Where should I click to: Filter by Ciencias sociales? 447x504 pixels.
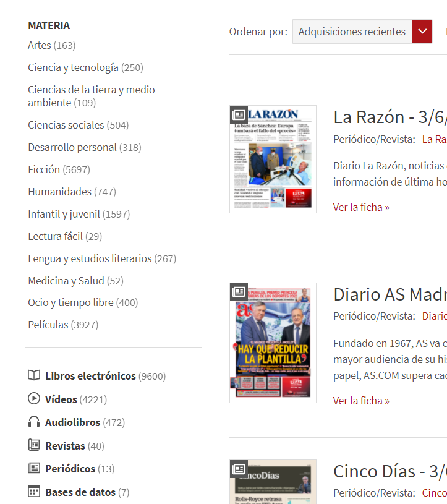79,125
